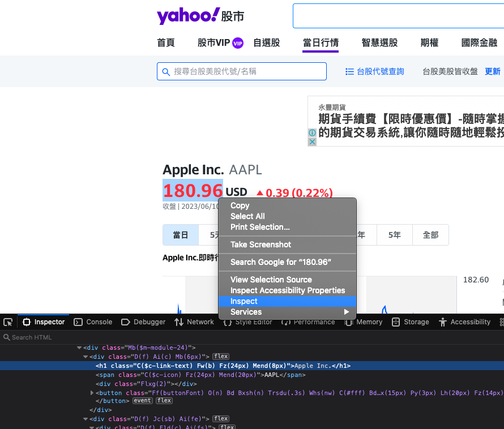The height and width of the screenshot is (429, 504).
Task: Click the purple VIP badge icon
Action: [x=238, y=43]
